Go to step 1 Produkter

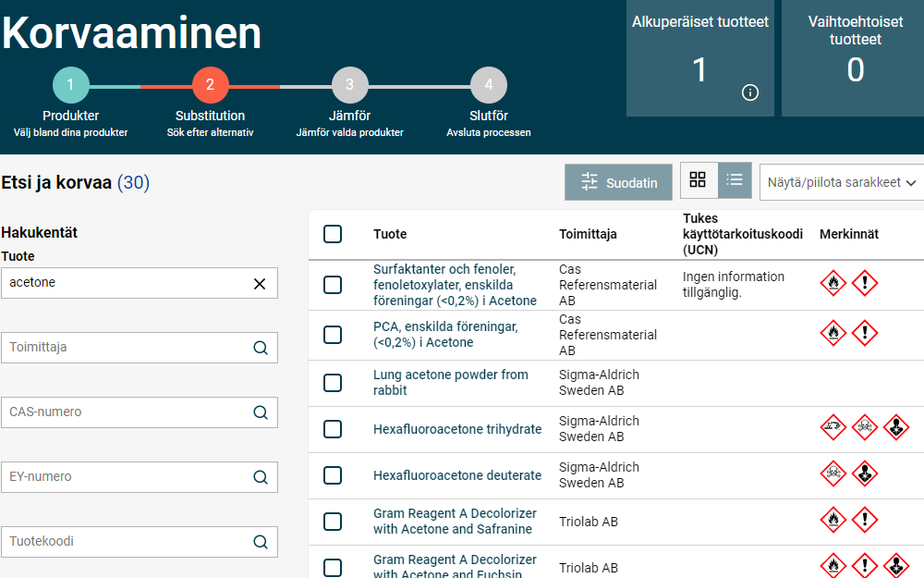click(x=71, y=85)
